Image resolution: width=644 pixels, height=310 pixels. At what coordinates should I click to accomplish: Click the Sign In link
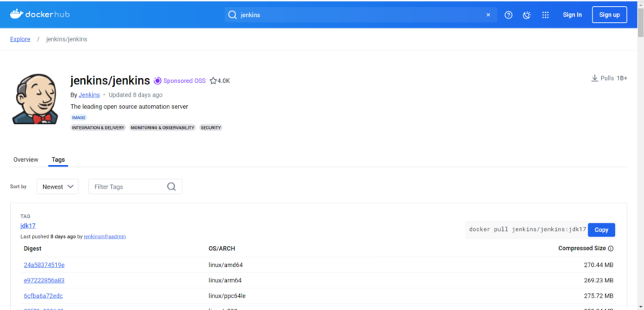coord(572,15)
